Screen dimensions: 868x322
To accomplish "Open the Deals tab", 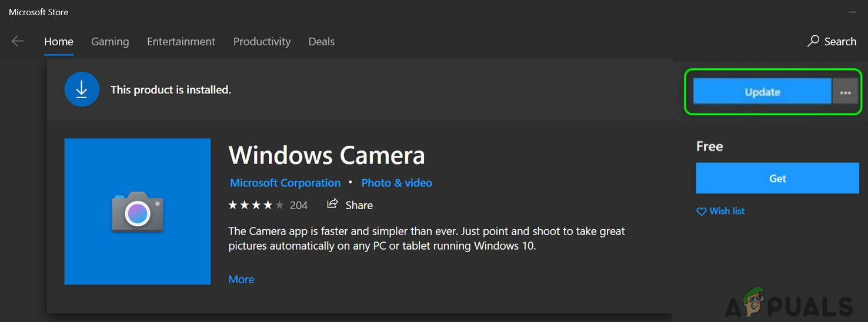I will (x=322, y=42).
